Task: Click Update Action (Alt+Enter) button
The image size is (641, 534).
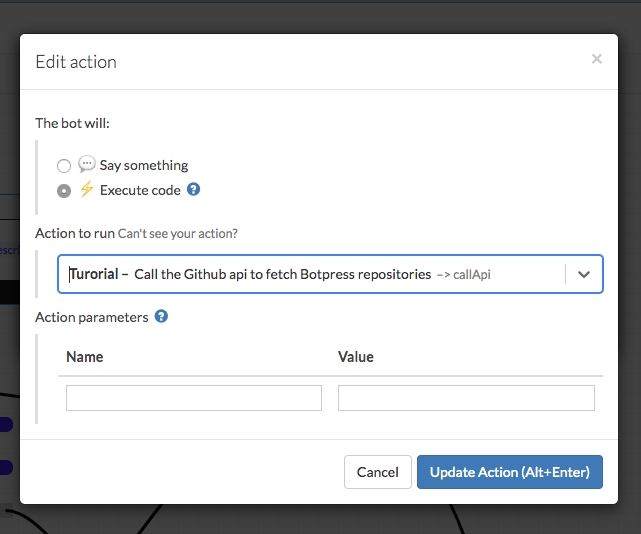Action: 509,472
